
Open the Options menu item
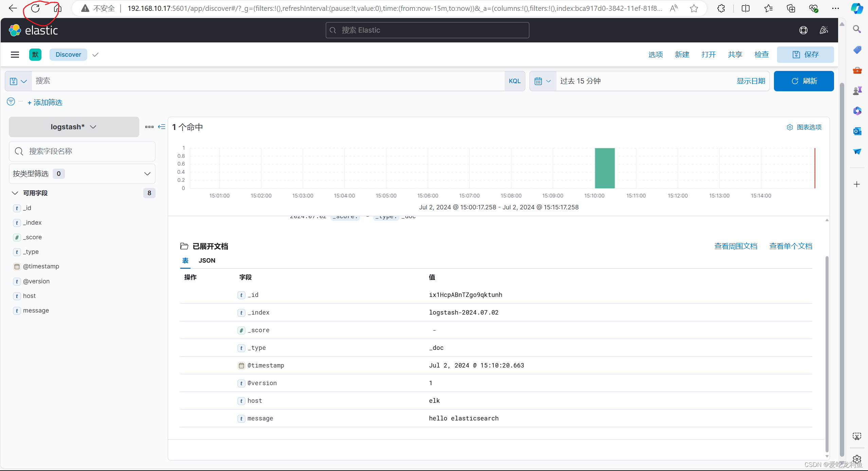click(x=655, y=55)
